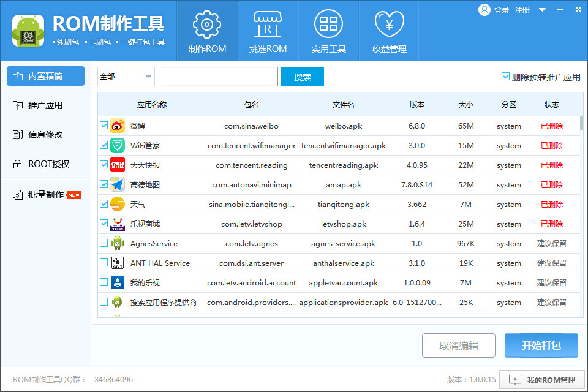Click the WiFi管家 shield icon
Viewport: 588px width, 392px height.
(x=118, y=146)
